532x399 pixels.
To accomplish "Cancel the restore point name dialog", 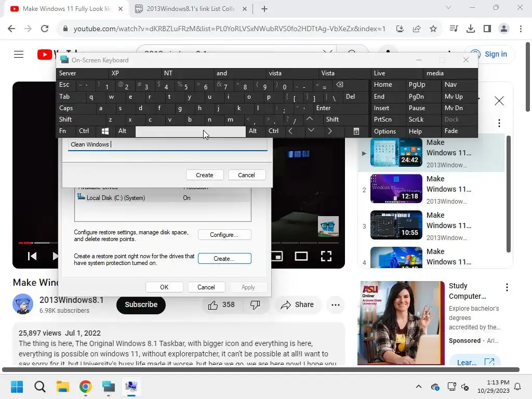I will pyautogui.click(x=246, y=175).
